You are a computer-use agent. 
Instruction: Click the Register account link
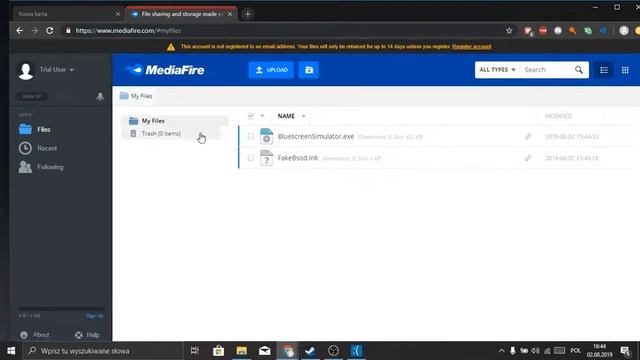(x=471, y=47)
